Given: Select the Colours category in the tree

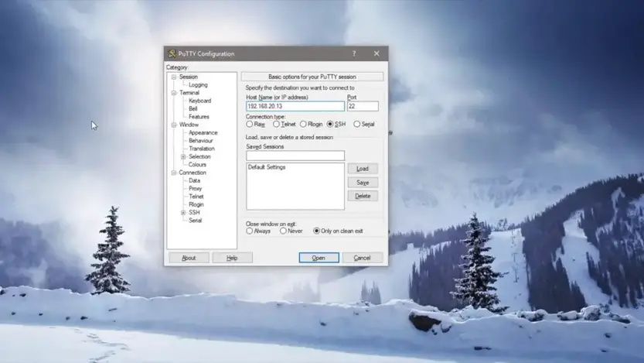Looking at the screenshot, I should 197,164.
